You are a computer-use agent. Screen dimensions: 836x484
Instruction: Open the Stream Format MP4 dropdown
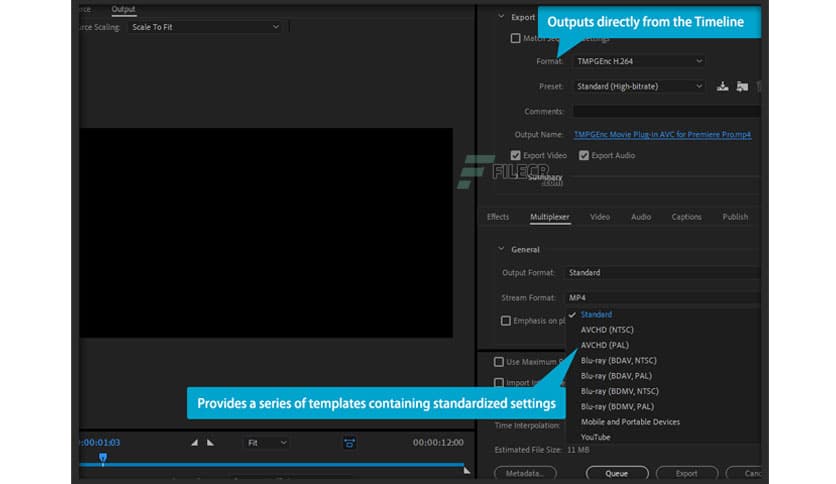click(x=663, y=297)
